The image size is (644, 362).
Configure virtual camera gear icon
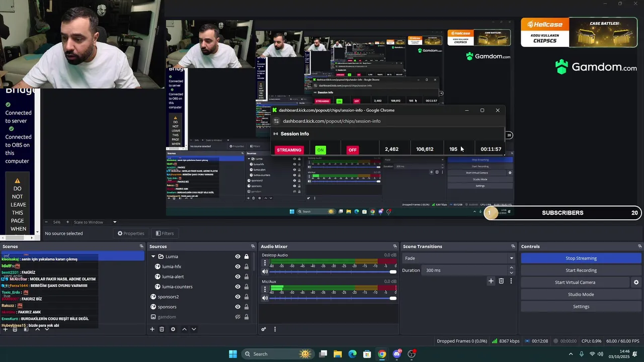click(x=636, y=283)
